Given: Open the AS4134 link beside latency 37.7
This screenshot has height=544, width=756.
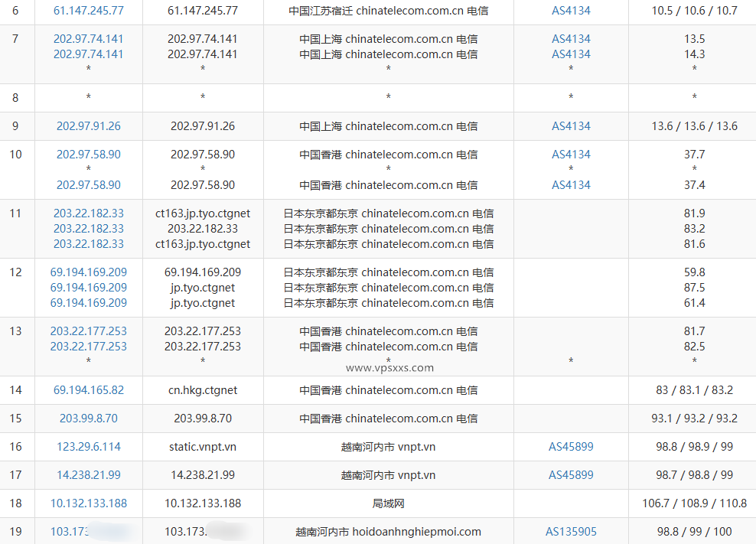Looking at the screenshot, I should [x=571, y=155].
